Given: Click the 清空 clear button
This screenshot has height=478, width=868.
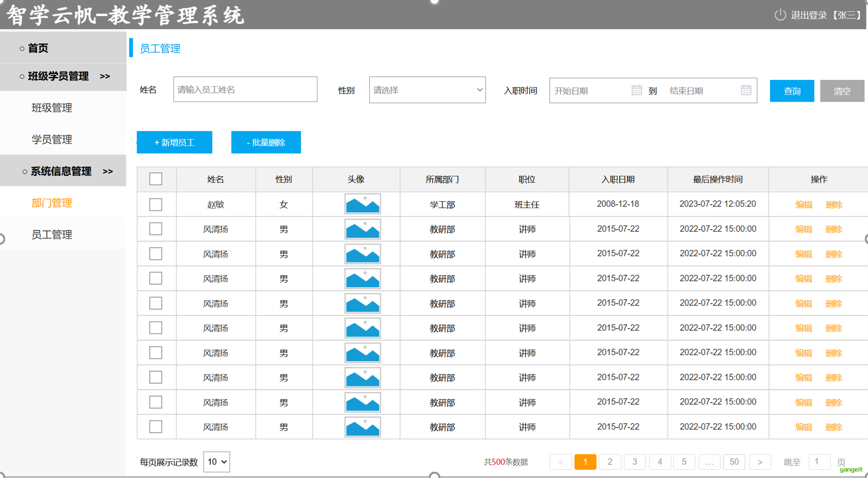Looking at the screenshot, I should [842, 91].
